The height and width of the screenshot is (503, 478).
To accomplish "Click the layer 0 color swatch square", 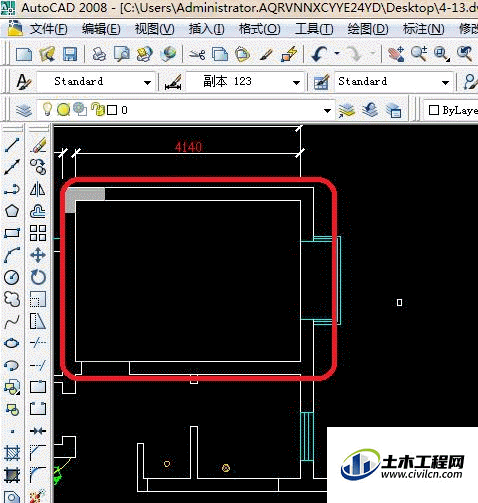I will [112, 110].
